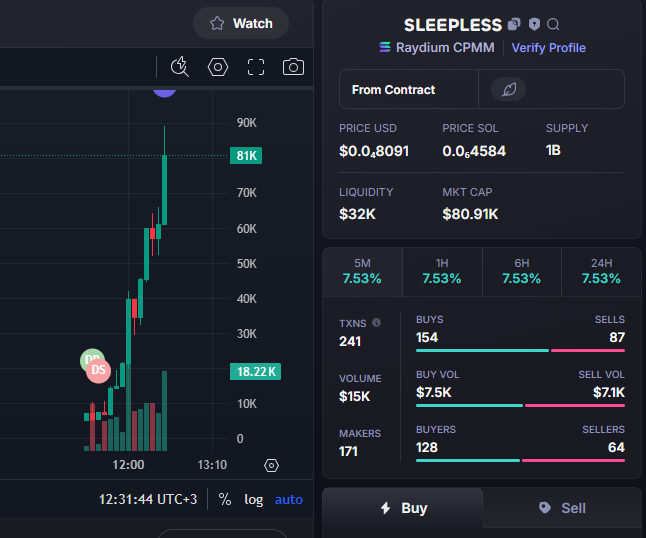This screenshot has height=538, width=646.
Task: Switch to the 24H stats tab
Action: pyautogui.click(x=602, y=272)
